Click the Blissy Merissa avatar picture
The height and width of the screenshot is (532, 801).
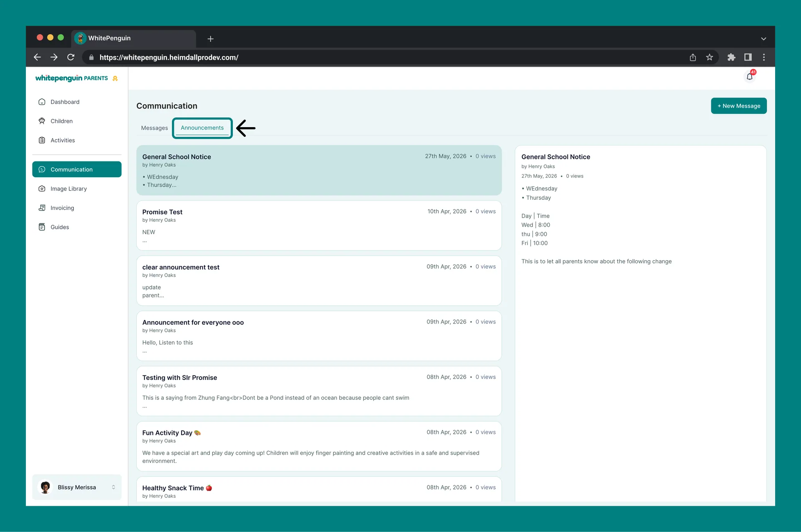click(x=45, y=487)
